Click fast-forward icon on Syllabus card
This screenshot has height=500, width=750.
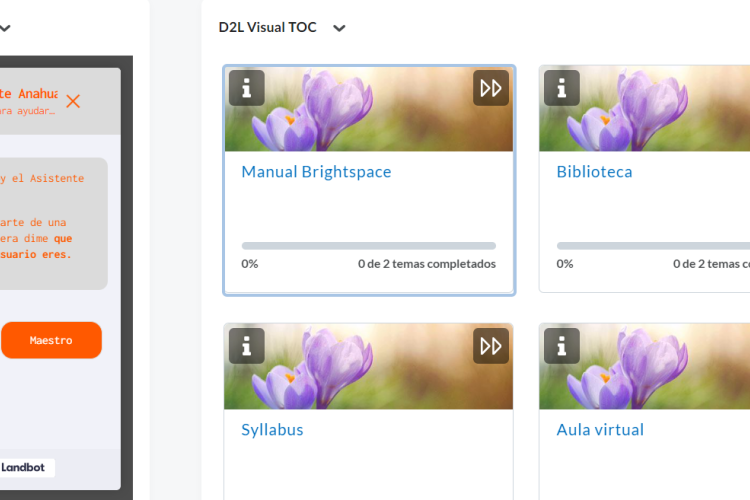[x=491, y=346]
